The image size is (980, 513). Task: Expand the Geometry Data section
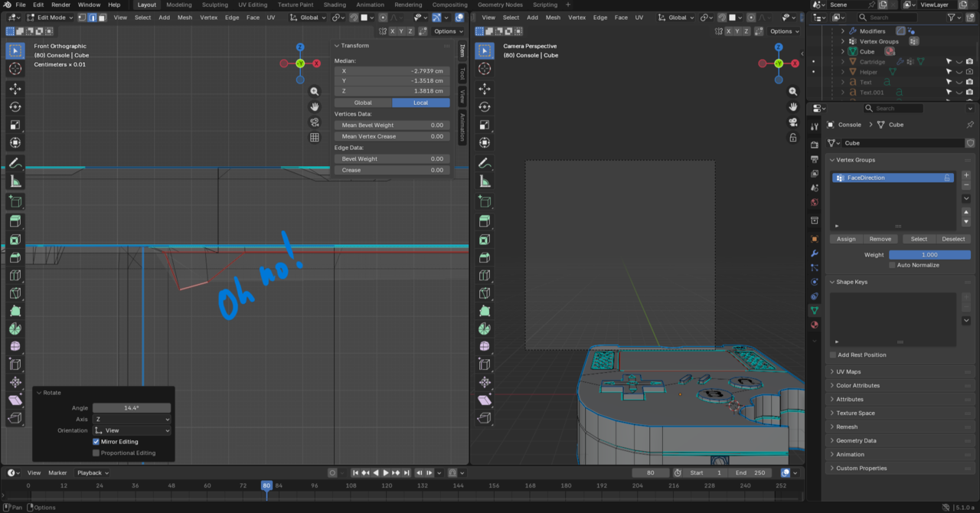pyautogui.click(x=856, y=441)
